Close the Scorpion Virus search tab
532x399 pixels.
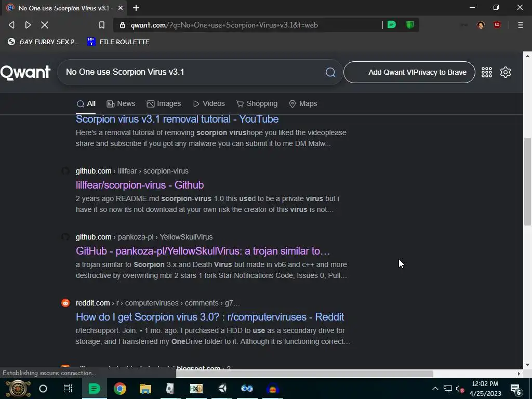121,8
